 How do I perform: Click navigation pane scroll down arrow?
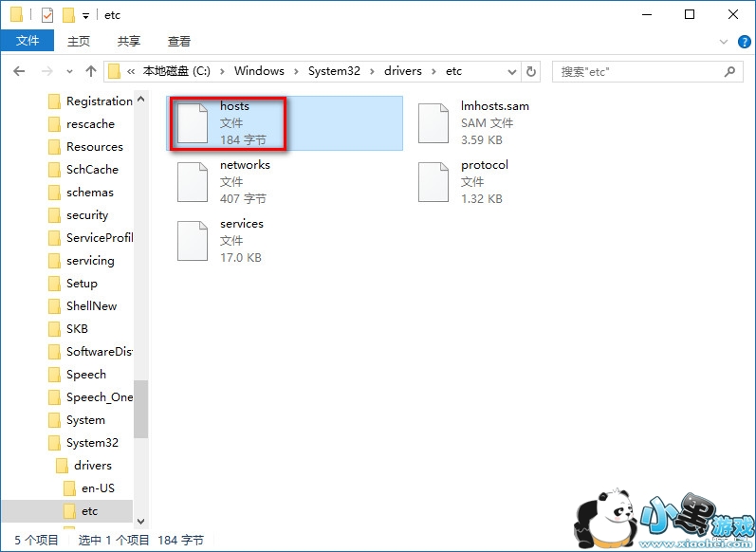[x=140, y=521]
